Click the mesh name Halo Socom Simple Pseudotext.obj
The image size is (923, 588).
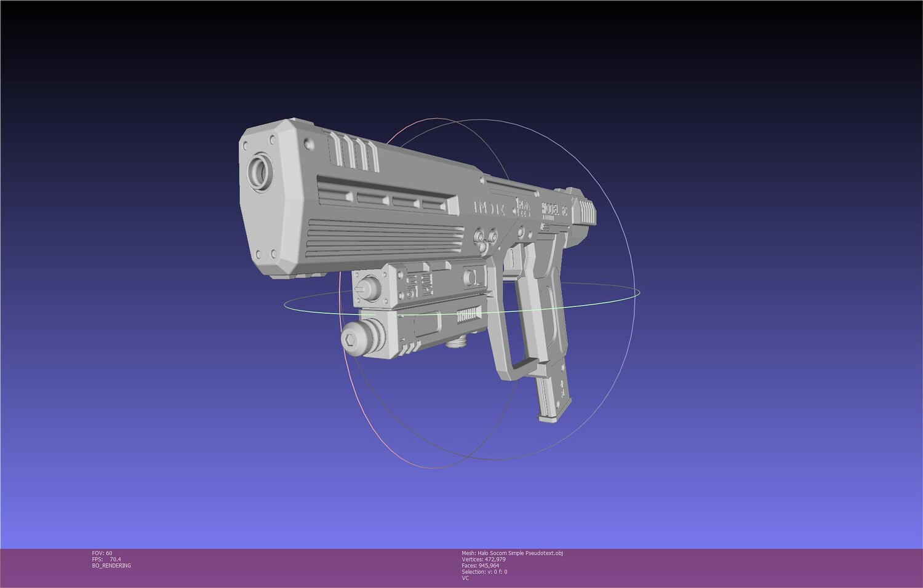pyautogui.click(x=512, y=554)
